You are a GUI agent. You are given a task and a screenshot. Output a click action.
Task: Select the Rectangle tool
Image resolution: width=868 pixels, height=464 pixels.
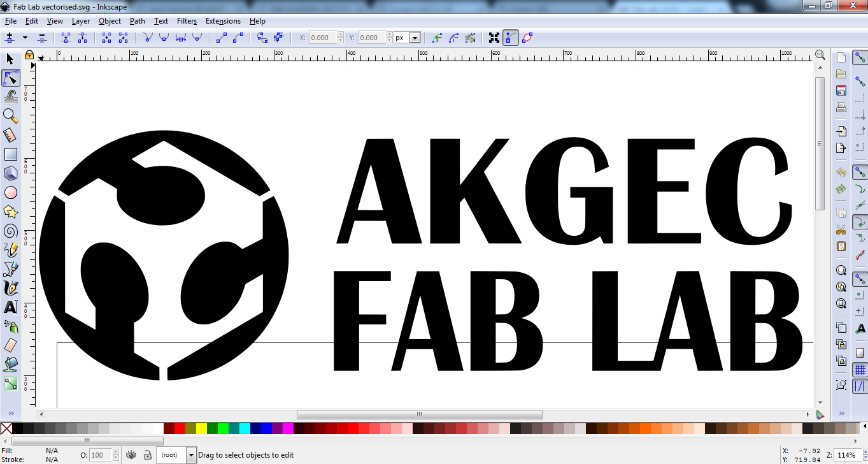[10, 154]
